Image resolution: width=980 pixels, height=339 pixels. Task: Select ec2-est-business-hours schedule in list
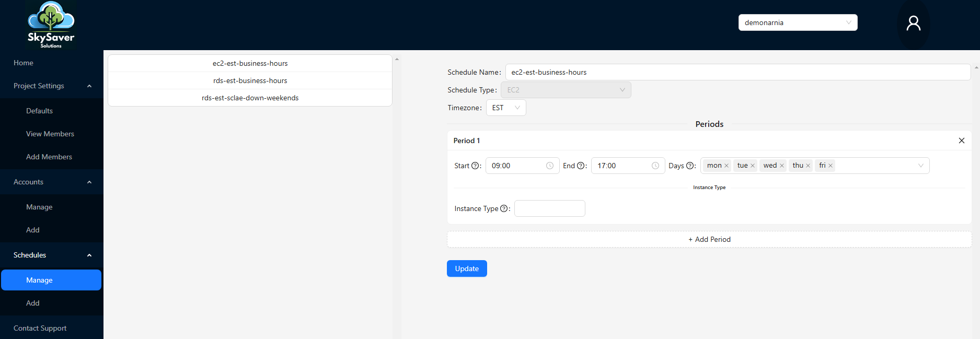click(x=250, y=63)
